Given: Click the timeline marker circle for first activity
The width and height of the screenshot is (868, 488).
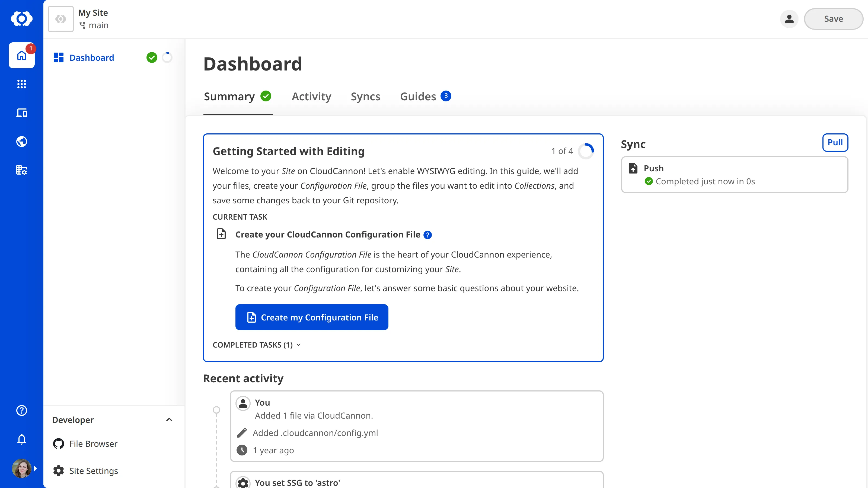Looking at the screenshot, I should click(216, 410).
